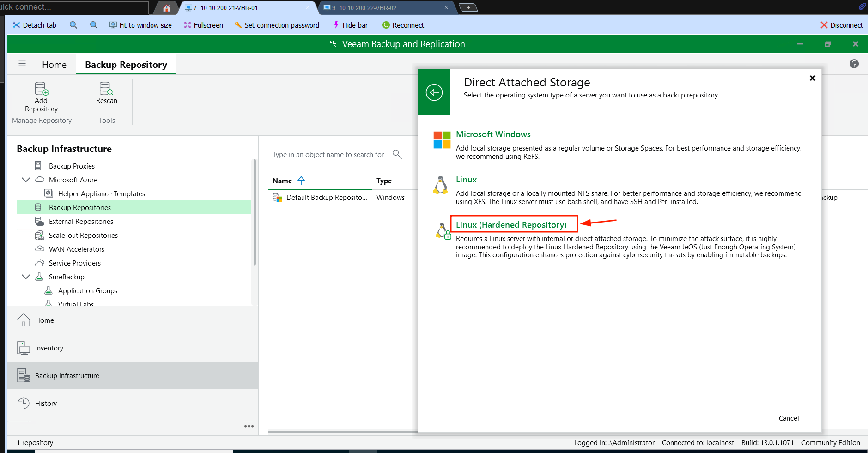Click the Backup Infrastructure tree scrollbar
This screenshot has width=868, height=453.
click(x=255, y=212)
